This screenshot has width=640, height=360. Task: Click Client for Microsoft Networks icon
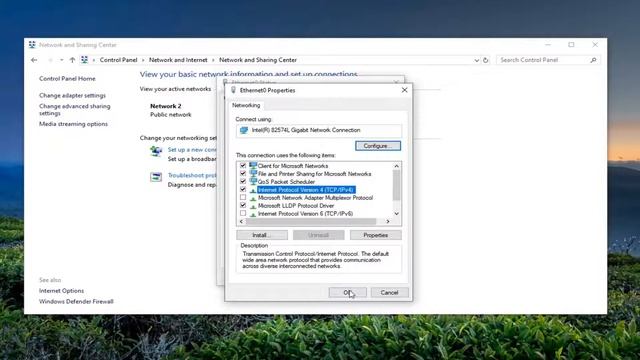(x=253, y=165)
